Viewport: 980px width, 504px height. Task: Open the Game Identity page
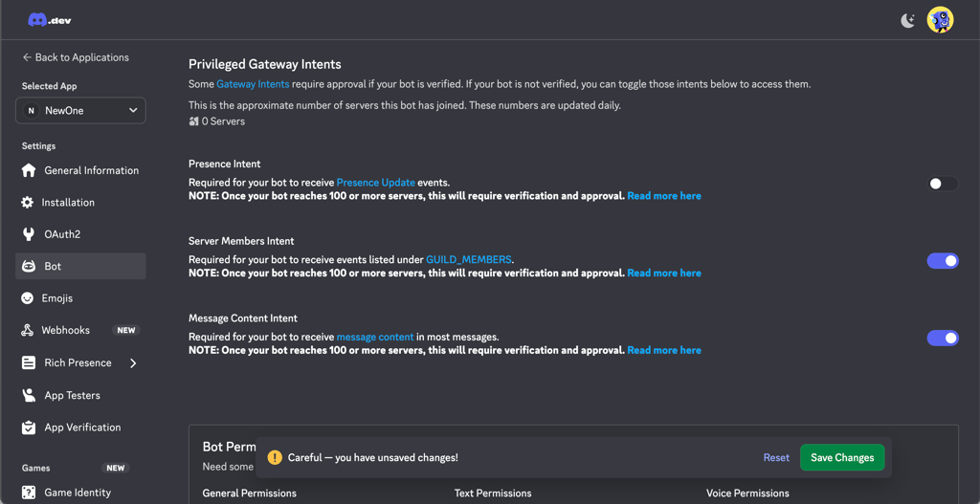(x=80, y=493)
